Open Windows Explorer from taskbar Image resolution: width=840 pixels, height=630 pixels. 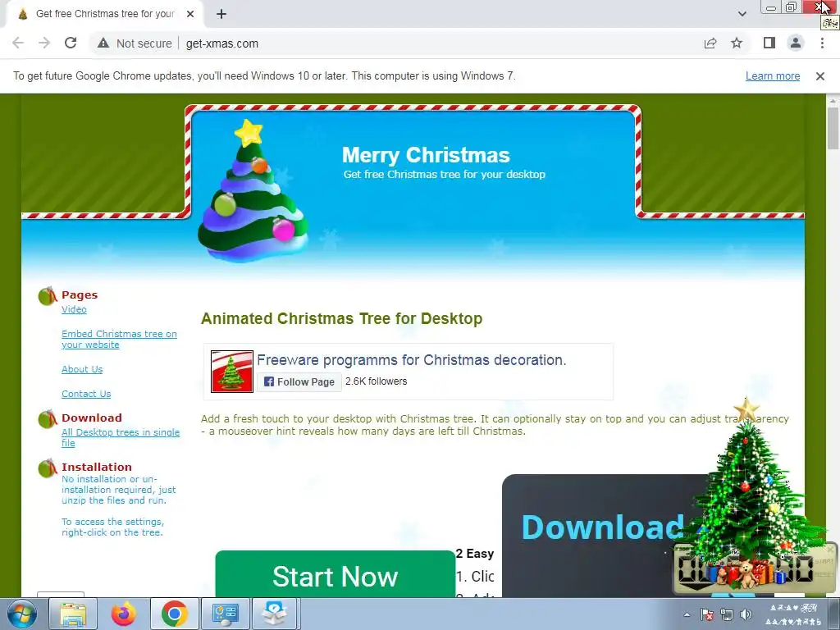pos(73,614)
